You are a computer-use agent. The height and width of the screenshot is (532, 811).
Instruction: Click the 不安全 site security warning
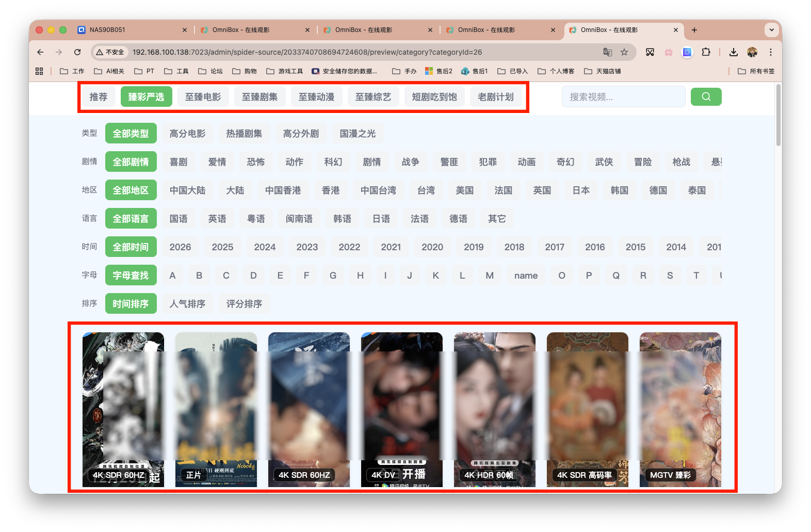point(110,52)
